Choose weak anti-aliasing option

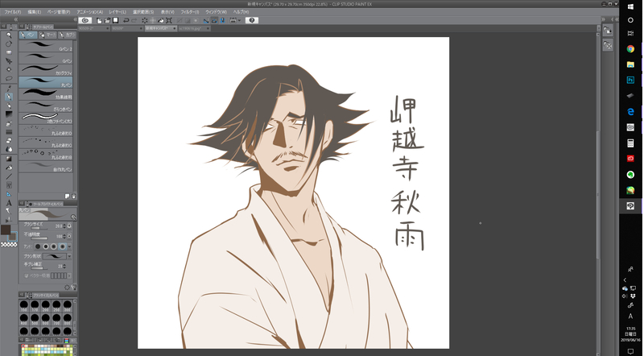[x=46, y=246]
